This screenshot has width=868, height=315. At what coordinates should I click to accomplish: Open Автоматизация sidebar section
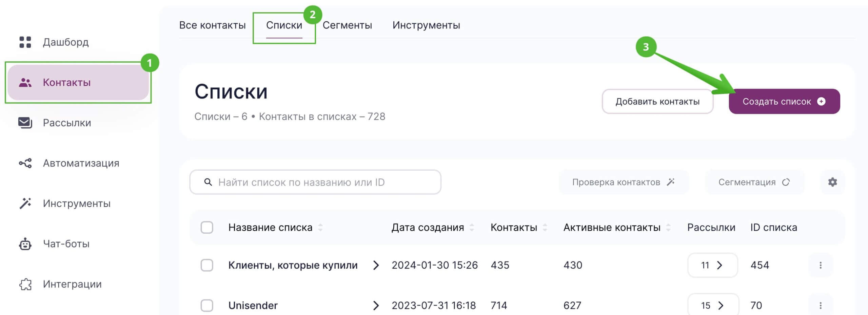(x=81, y=163)
